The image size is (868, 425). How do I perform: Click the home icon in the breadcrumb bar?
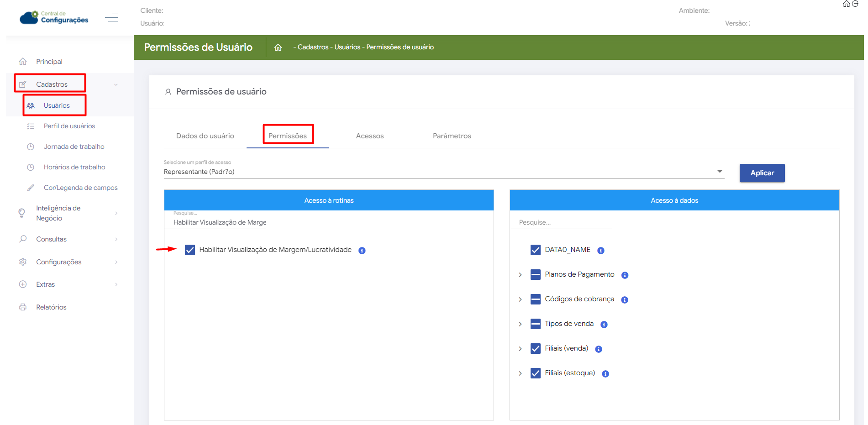(278, 47)
